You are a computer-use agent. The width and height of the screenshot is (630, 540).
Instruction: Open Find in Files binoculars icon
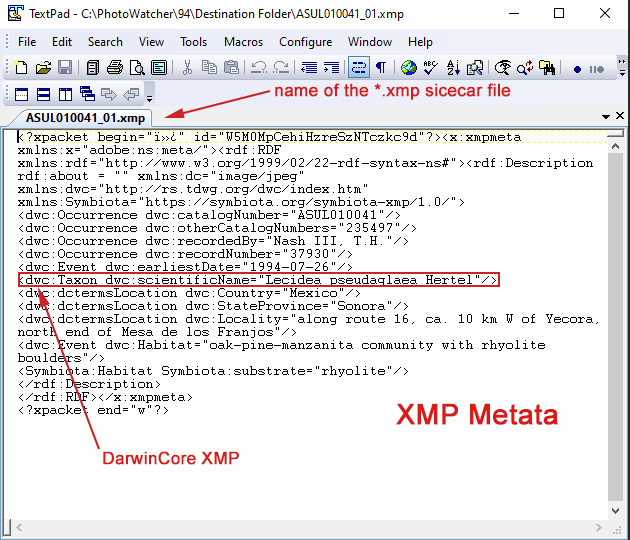click(x=547, y=68)
